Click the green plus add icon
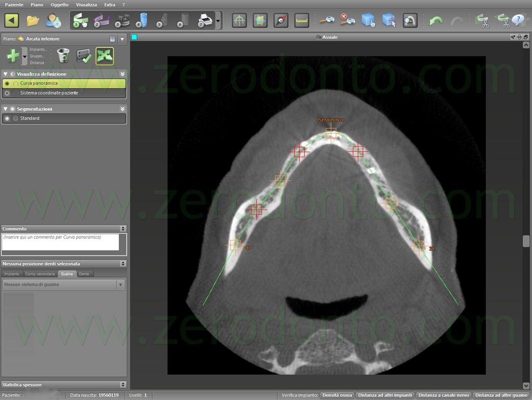532x400 pixels. point(13,55)
